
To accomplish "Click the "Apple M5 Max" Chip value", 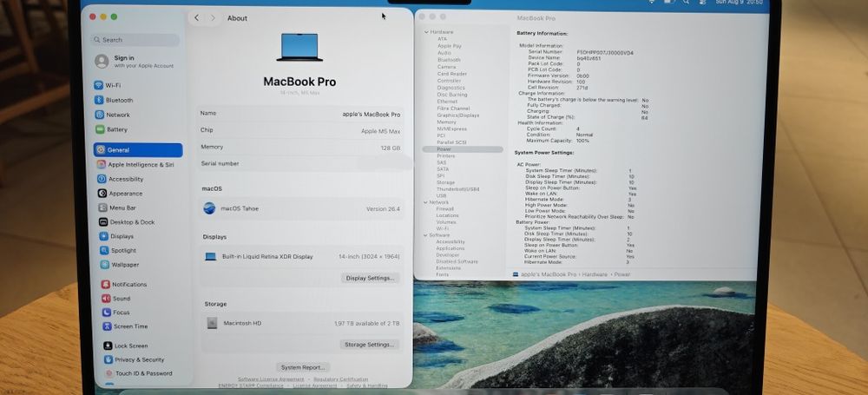I will pyautogui.click(x=380, y=131).
